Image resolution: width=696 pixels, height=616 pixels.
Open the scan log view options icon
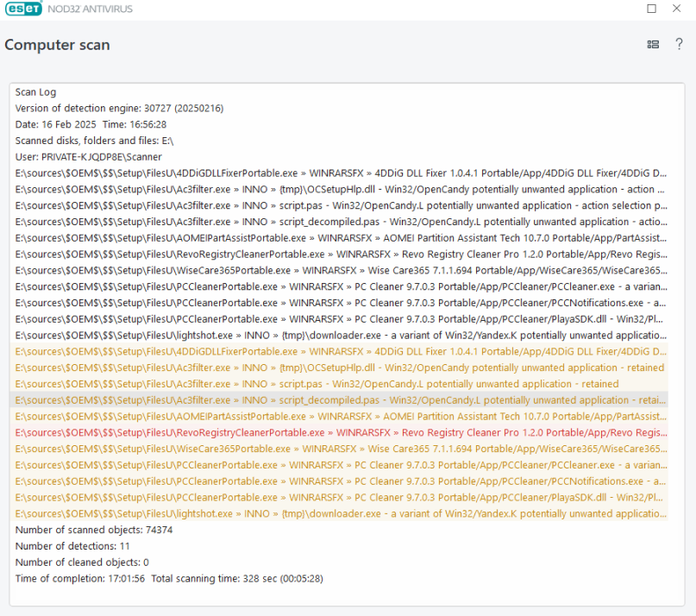[x=653, y=44]
